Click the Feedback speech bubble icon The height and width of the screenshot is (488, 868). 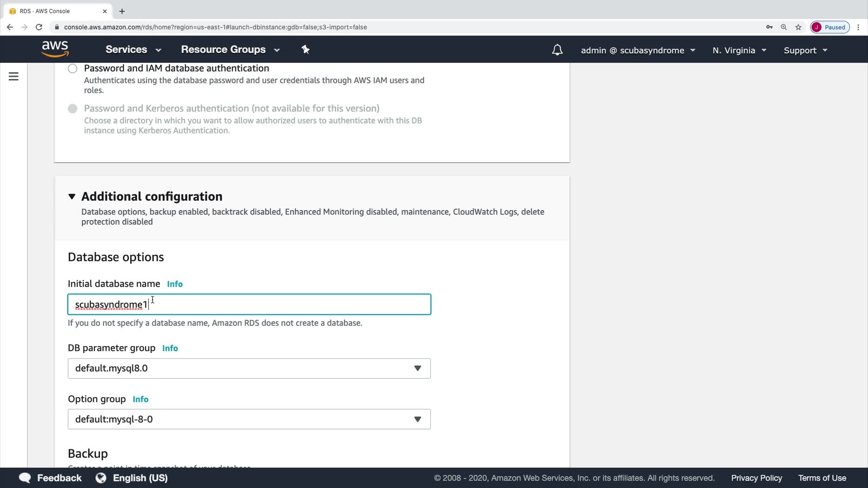(25, 478)
